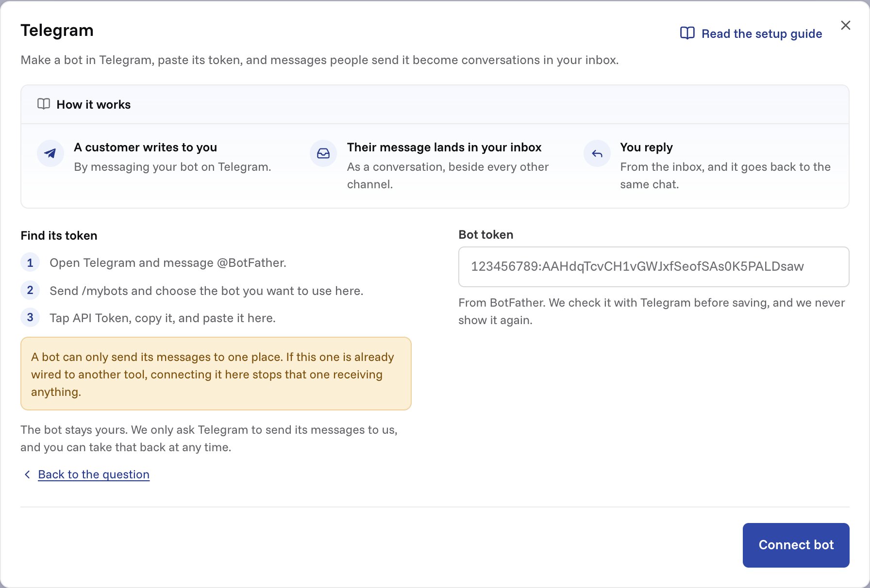The image size is (870, 588).
Task: Click the paper plane Telegram icon
Action: [50, 153]
